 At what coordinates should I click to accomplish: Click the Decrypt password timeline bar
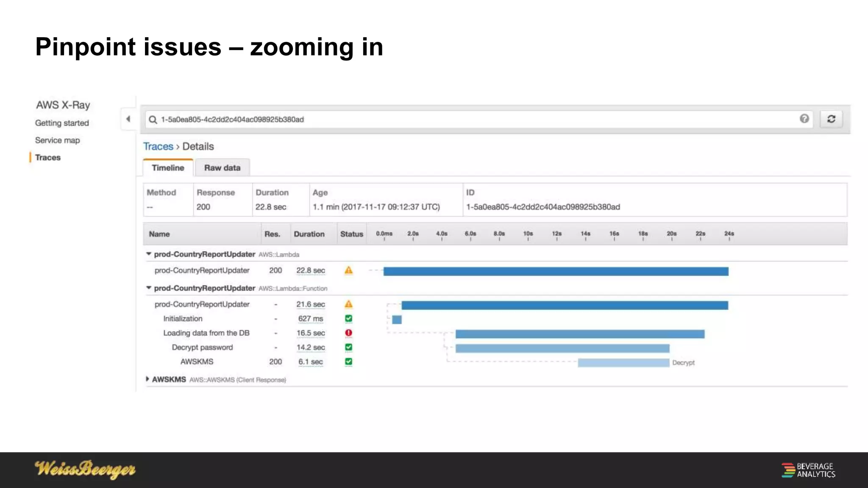[x=562, y=348]
